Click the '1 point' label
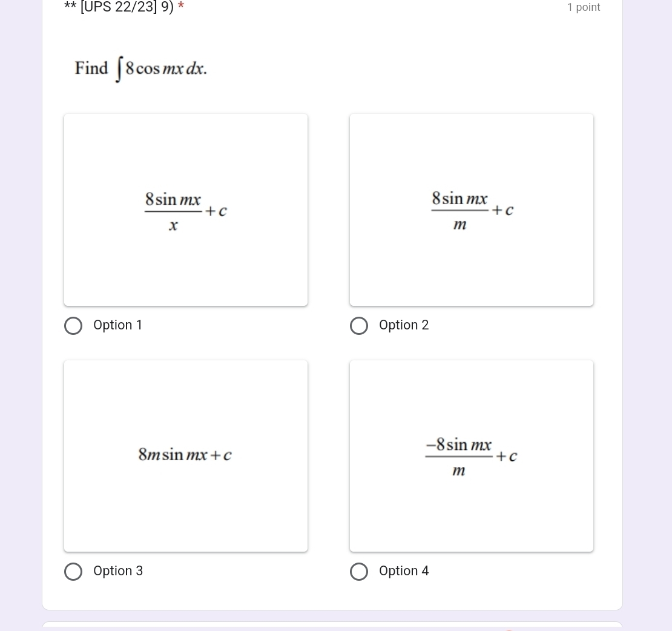The image size is (672, 631). (x=584, y=7)
